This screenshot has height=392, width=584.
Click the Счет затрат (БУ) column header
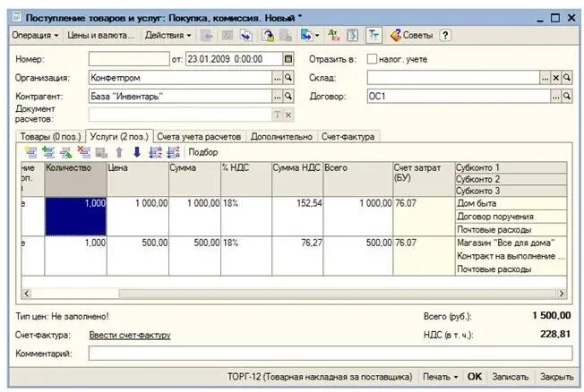pyautogui.click(x=424, y=179)
